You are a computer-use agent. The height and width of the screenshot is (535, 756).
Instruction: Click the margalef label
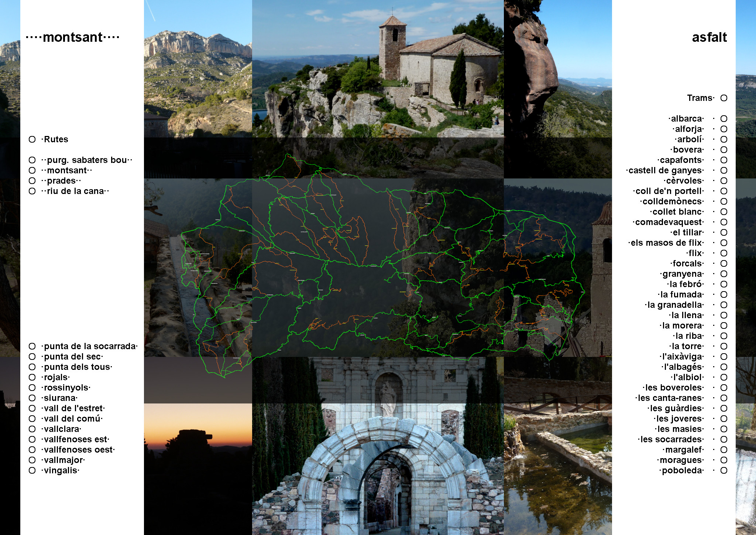[684, 450]
